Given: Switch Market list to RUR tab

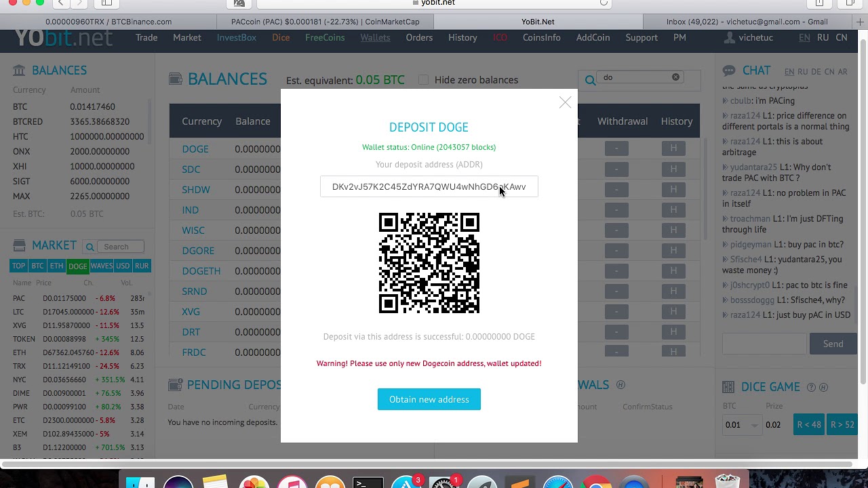Looking at the screenshot, I should [142, 266].
